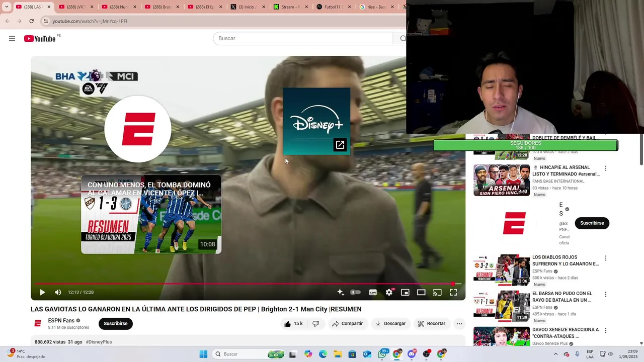Dislike the video with thumbs down

pyautogui.click(x=316, y=324)
